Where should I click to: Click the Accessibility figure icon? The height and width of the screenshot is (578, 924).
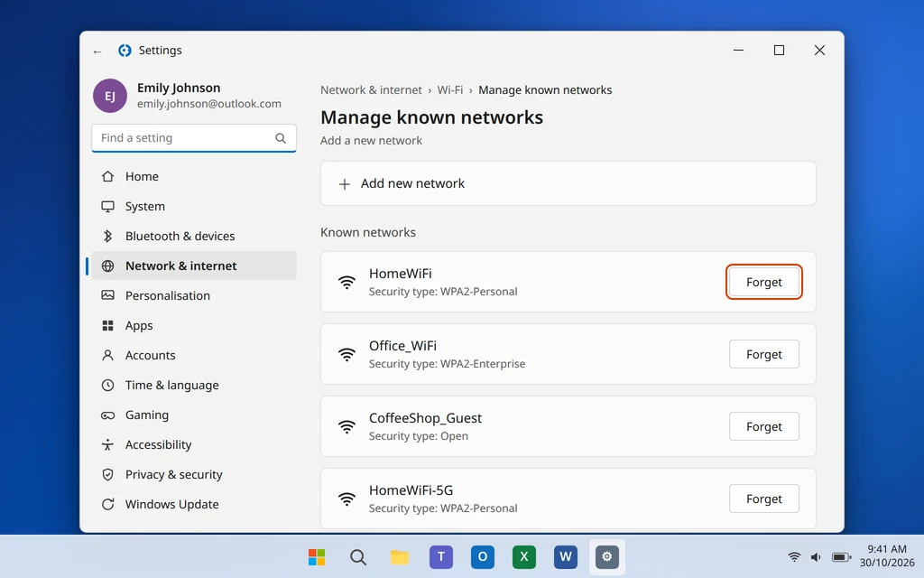point(108,444)
